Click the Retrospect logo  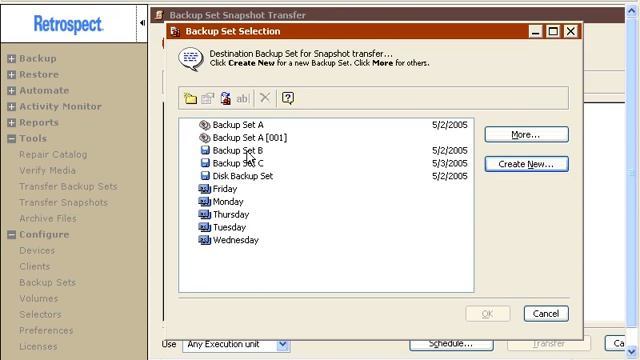coord(68,24)
